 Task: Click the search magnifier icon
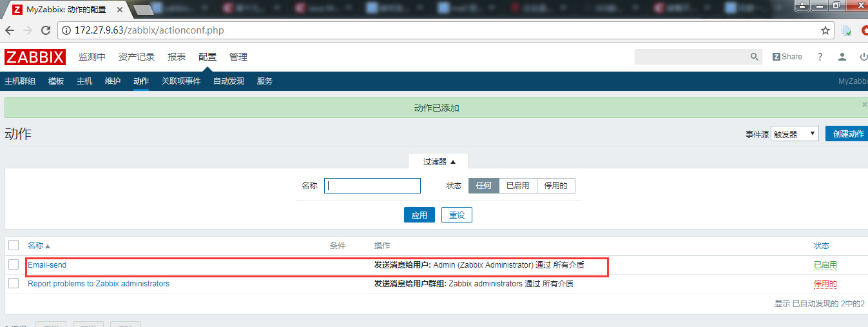(755, 57)
